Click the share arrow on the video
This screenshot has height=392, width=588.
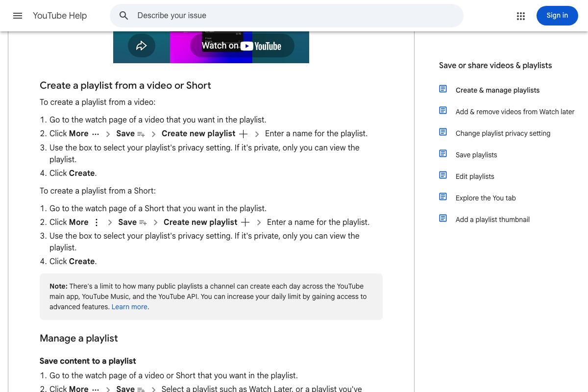coord(142,46)
